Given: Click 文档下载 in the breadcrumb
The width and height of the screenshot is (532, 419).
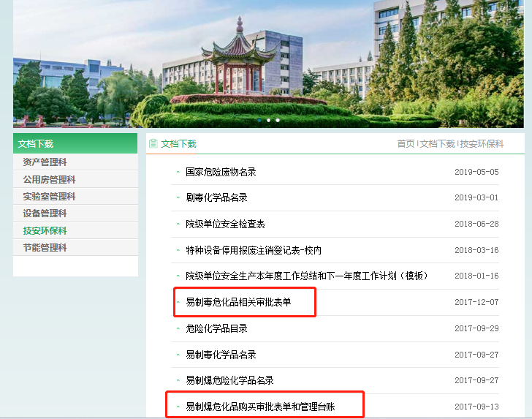Looking at the screenshot, I should pos(437,143).
